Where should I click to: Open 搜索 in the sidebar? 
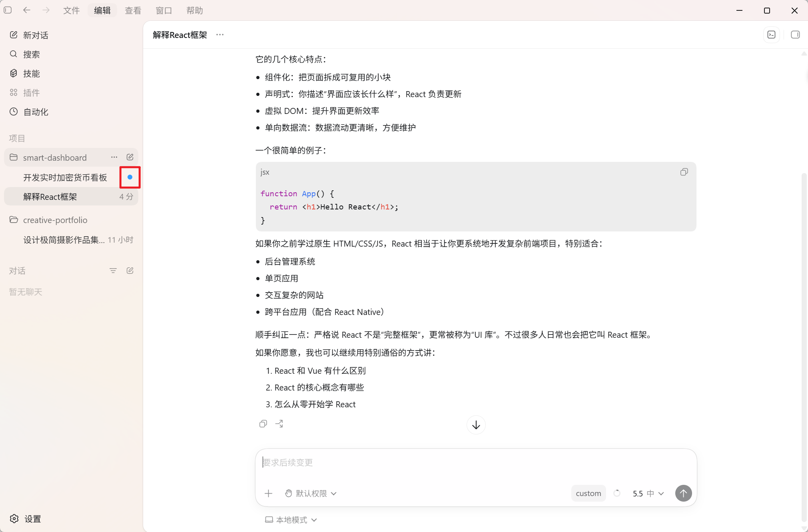tap(71, 54)
